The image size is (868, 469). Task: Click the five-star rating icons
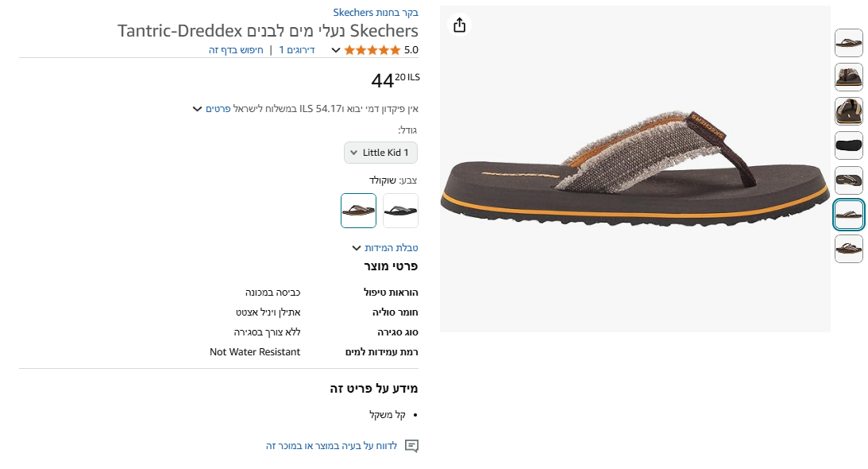point(372,50)
